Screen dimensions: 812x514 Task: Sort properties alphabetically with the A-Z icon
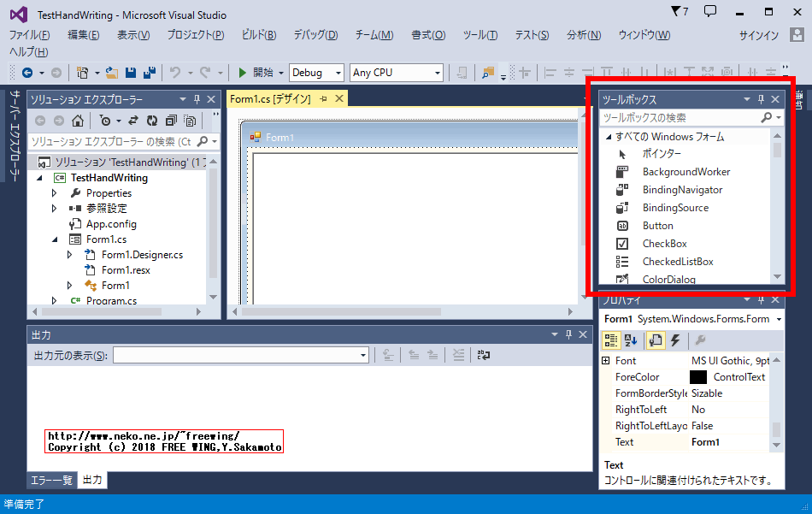630,340
